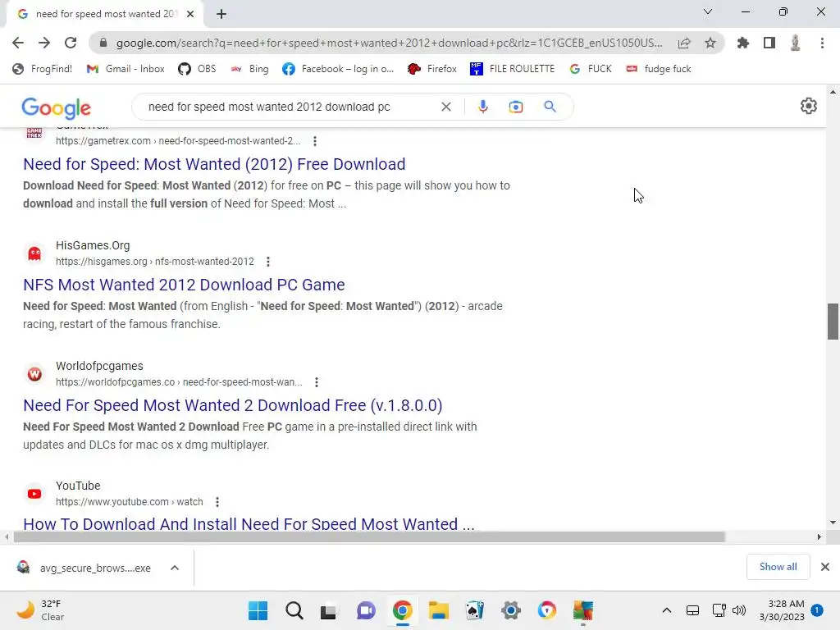Submit search with magnifier icon

pos(550,107)
